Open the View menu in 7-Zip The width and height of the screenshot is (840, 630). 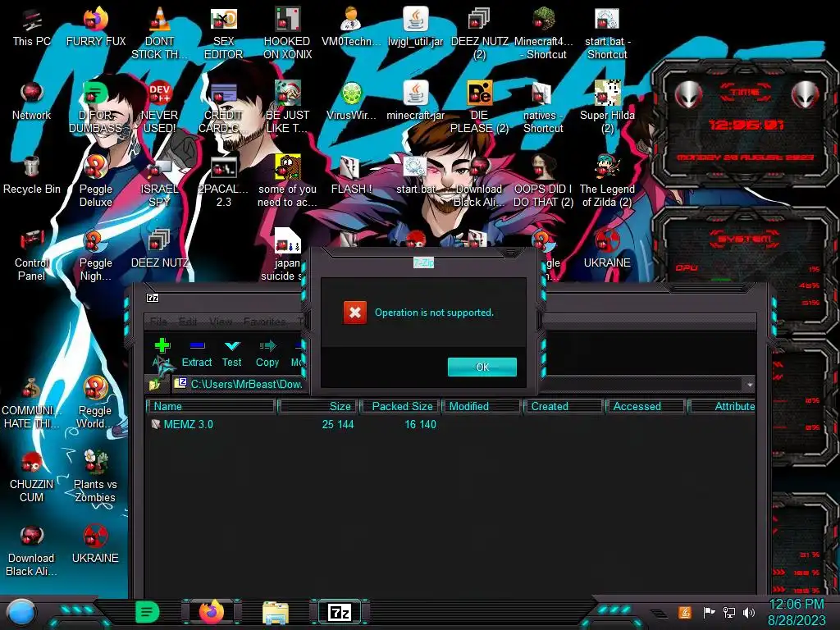(221, 322)
